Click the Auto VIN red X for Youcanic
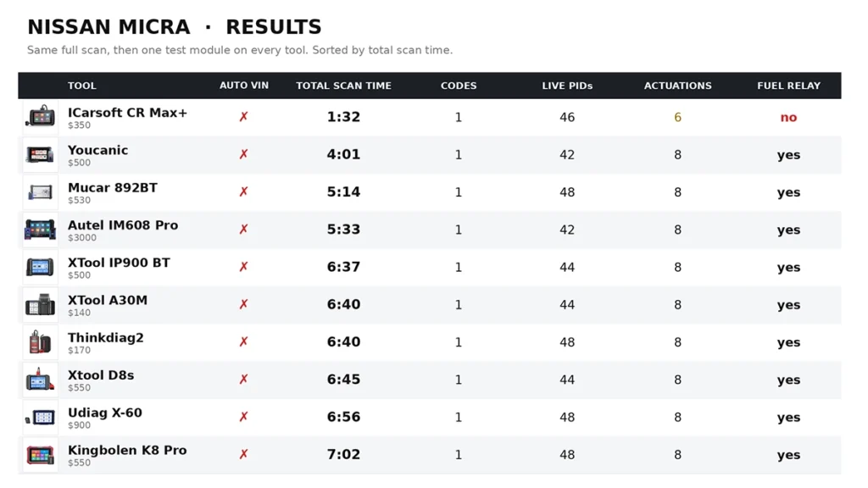This screenshot has height=488, width=868. tap(243, 154)
